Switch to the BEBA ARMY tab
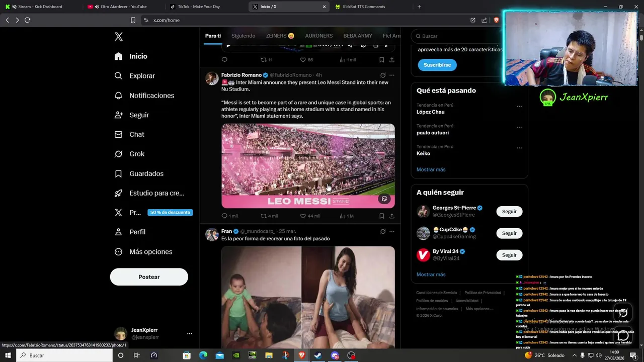The height and width of the screenshot is (362, 644). [x=358, y=36]
